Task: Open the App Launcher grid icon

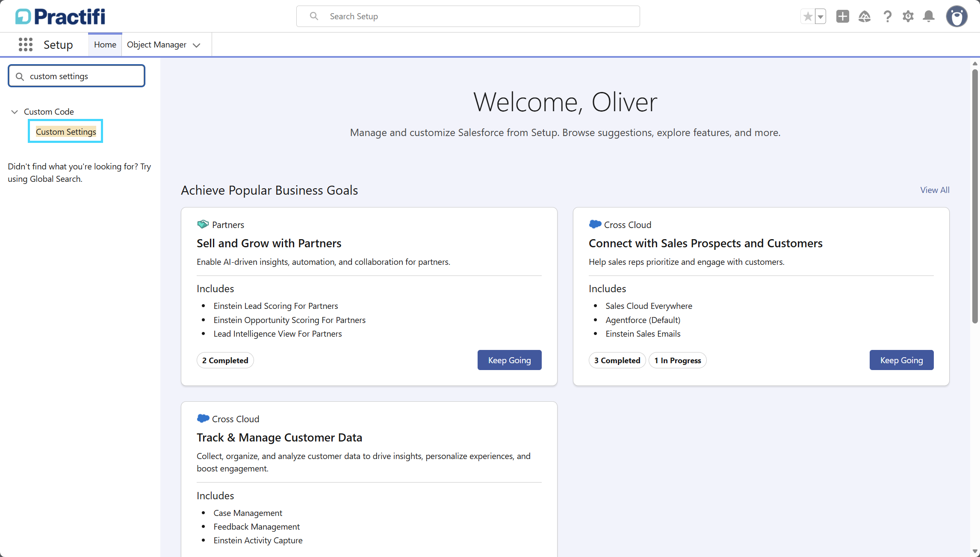Action: click(26, 44)
